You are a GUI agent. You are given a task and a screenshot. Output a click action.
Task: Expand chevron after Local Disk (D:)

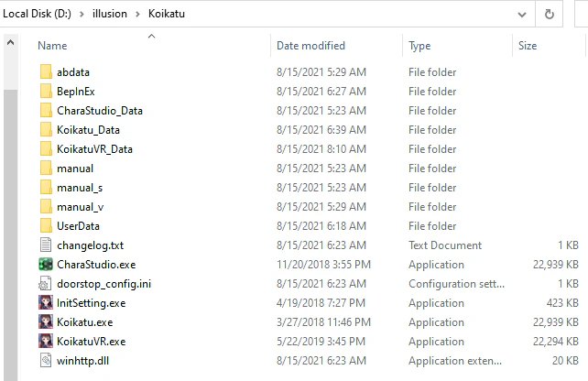82,15
